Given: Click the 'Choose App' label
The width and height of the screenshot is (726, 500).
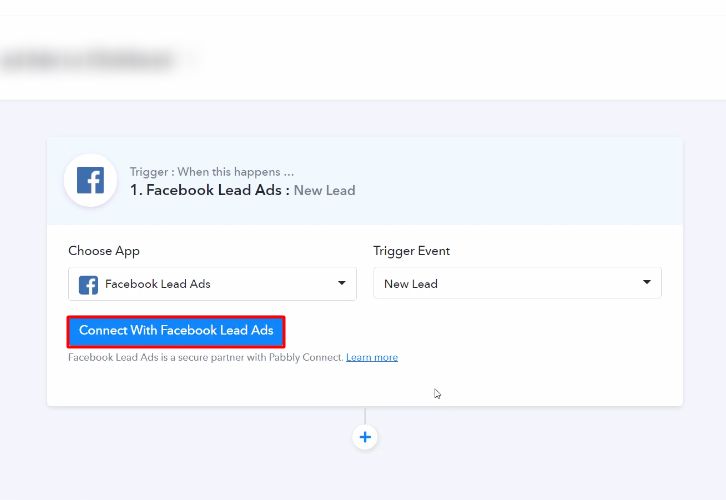Looking at the screenshot, I should [104, 251].
